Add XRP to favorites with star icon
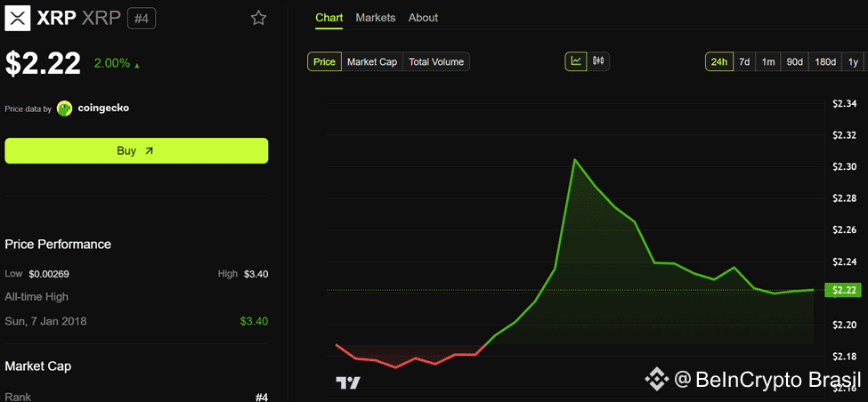Viewport: 868px width, 402px height. pos(258,19)
